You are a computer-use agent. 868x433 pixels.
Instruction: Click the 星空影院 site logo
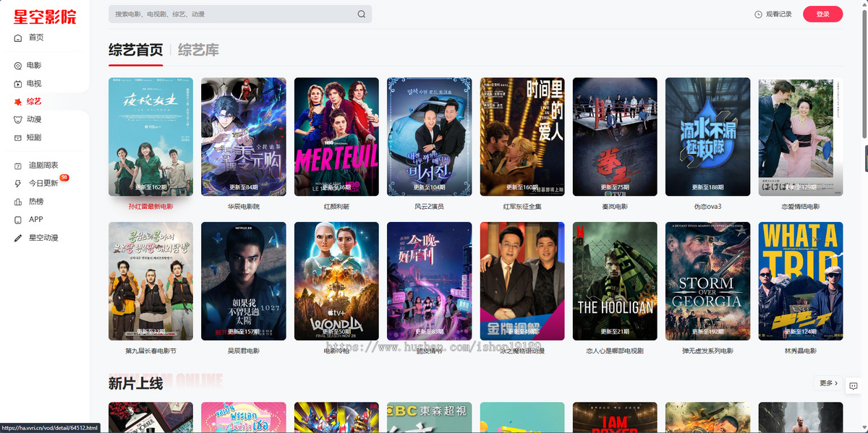[44, 17]
